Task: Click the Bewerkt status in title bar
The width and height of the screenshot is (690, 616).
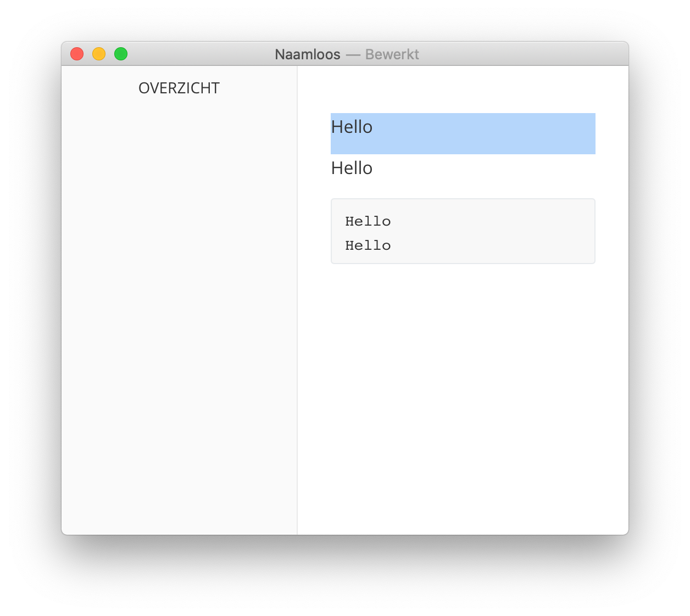Action: pyautogui.click(x=392, y=54)
